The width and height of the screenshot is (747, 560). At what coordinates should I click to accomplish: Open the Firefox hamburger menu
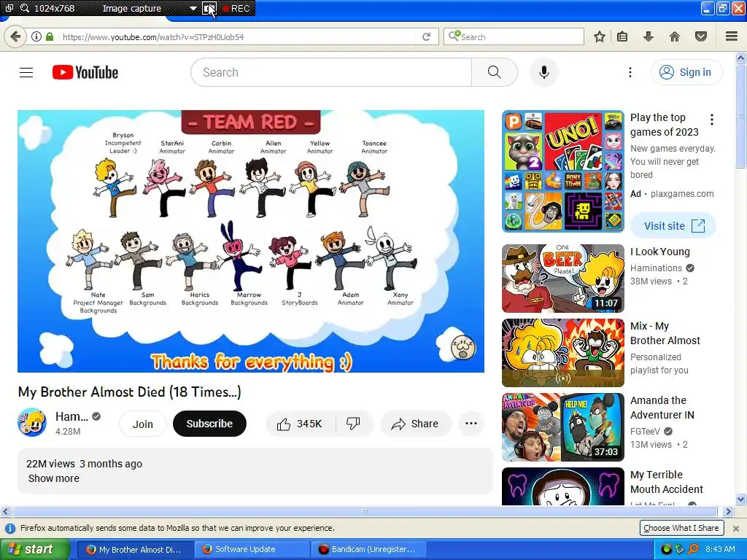pyautogui.click(x=732, y=36)
